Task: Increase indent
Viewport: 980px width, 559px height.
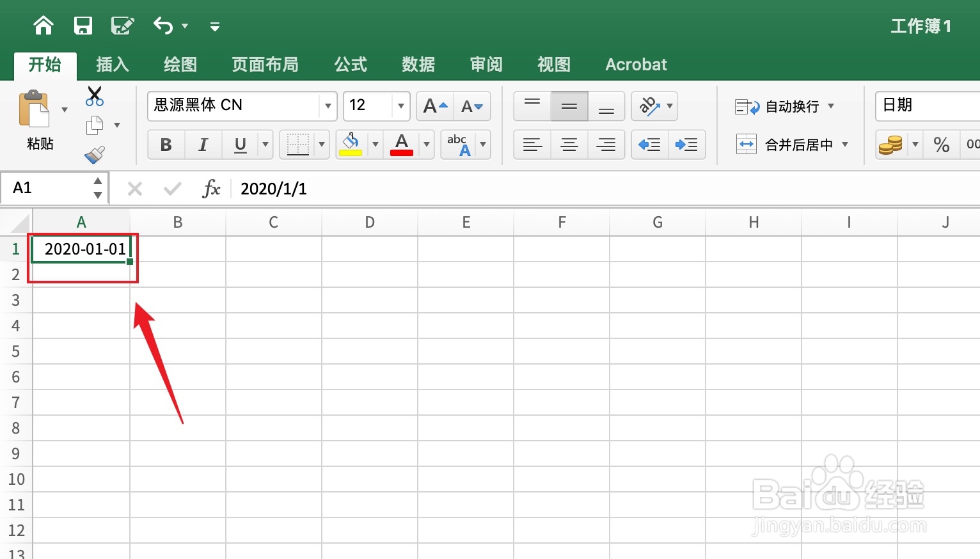Action: coord(687,145)
